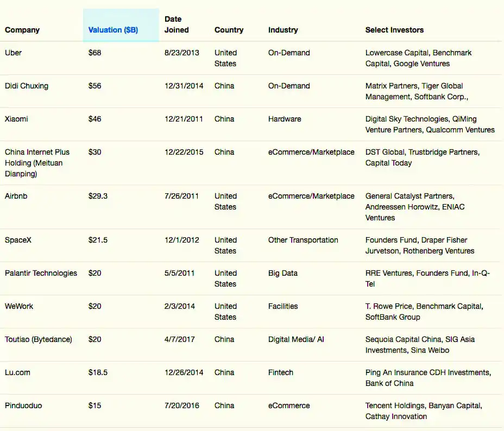Select the date 12/26/2014
Viewport: 504px width, 431px height.
pos(184,372)
